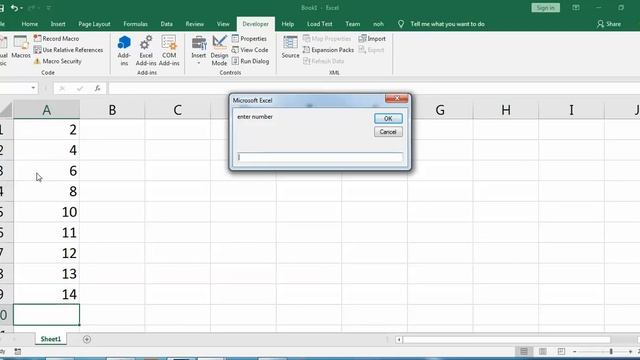640x360 pixels.
Task: Open the undo history dropdown arrow
Action: coord(21,8)
